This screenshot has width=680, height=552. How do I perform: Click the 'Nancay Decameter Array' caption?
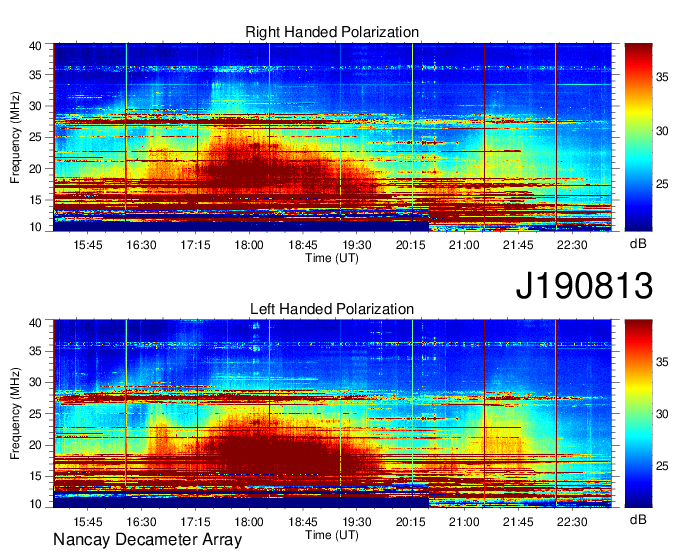pyautogui.click(x=147, y=539)
